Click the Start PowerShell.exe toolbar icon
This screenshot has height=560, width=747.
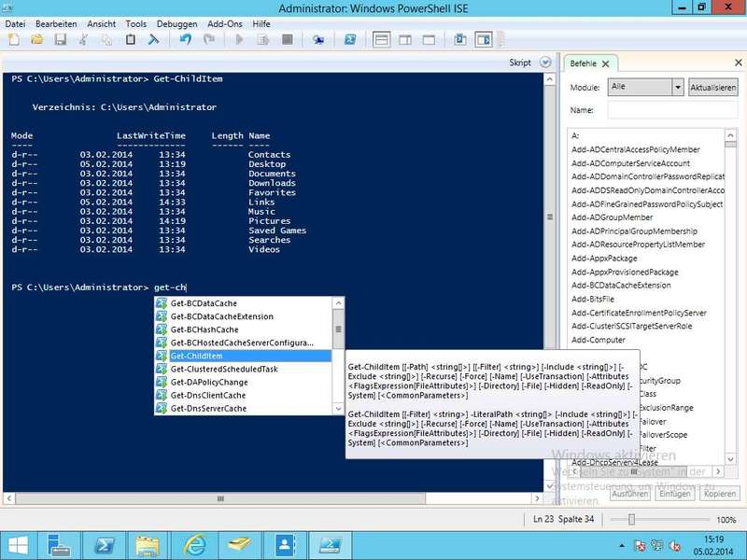[x=350, y=40]
